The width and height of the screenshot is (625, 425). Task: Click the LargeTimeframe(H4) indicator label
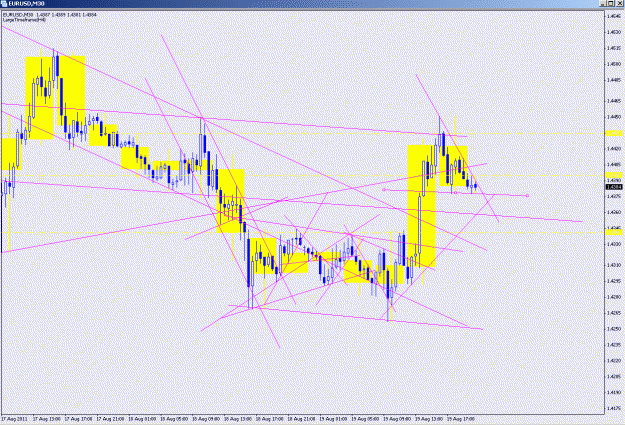24,20
